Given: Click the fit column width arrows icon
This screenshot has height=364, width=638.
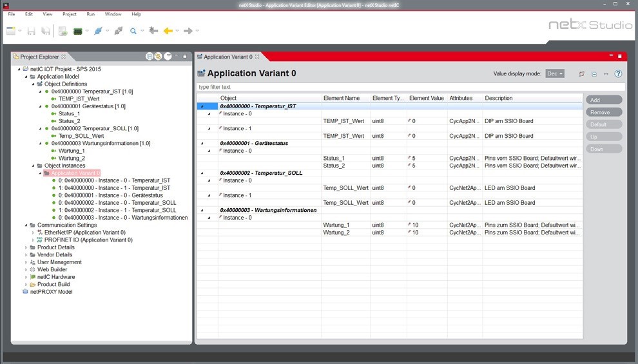Looking at the screenshot, I should 606,74.
